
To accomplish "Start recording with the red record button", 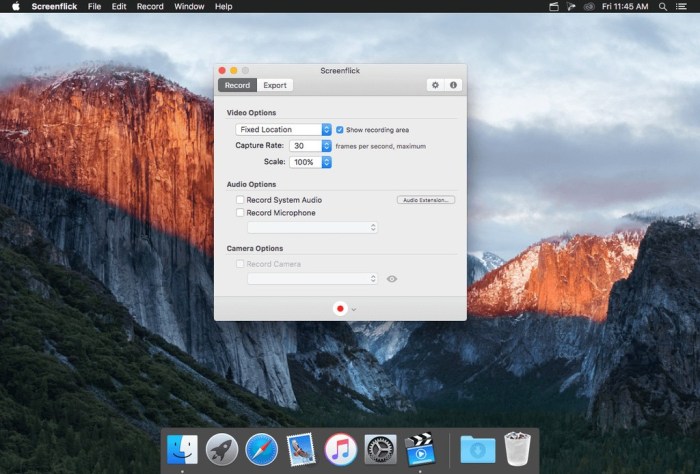I will coord(340,309).
